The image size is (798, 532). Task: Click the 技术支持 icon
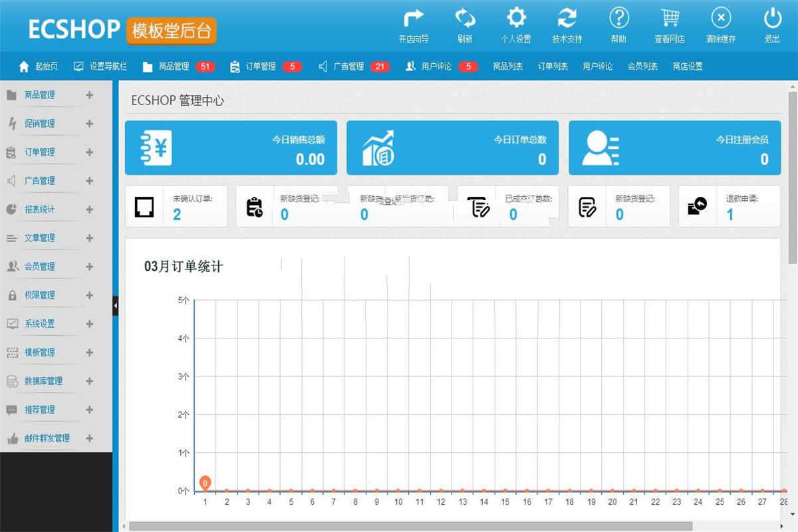[567, 17]
